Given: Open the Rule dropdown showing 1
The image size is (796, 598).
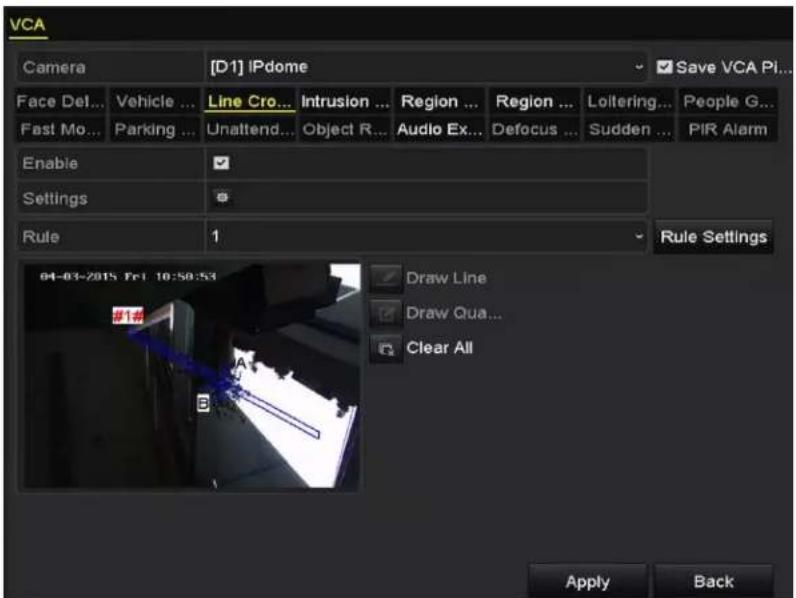Looking at the screenshot, I should tap(426, 237).
